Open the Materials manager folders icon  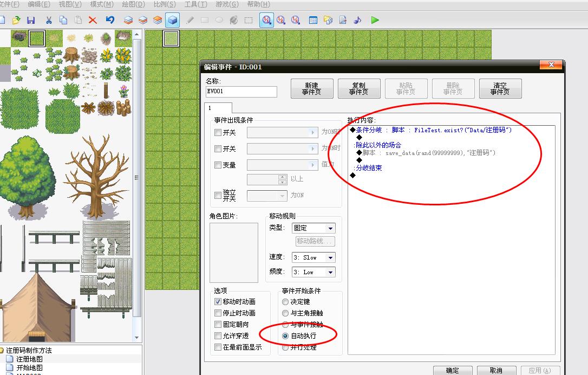click(x=328, y=20)
